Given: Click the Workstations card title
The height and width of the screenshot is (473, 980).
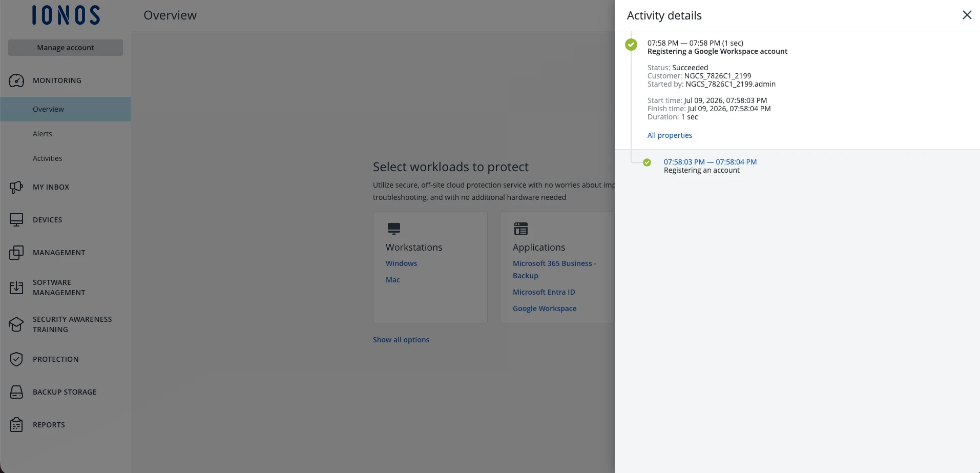Looking at the screenshot, I should click(x=414, y=248).
